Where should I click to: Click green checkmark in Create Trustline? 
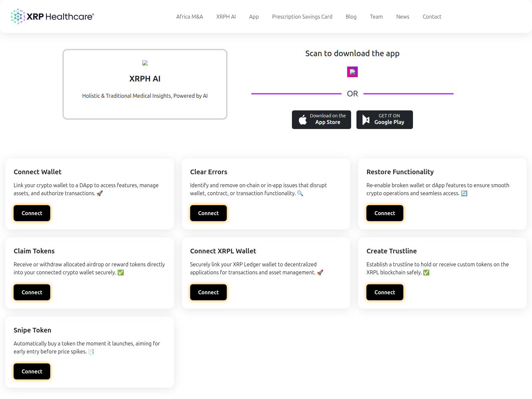tap(426, 272)
